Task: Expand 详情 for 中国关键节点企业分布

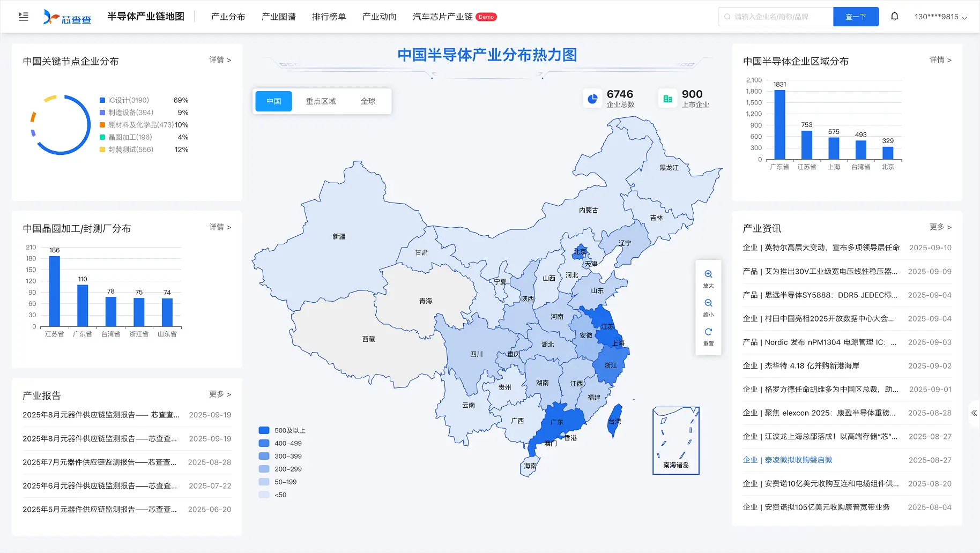Action: pyautogui.click(x=220, y=60)
